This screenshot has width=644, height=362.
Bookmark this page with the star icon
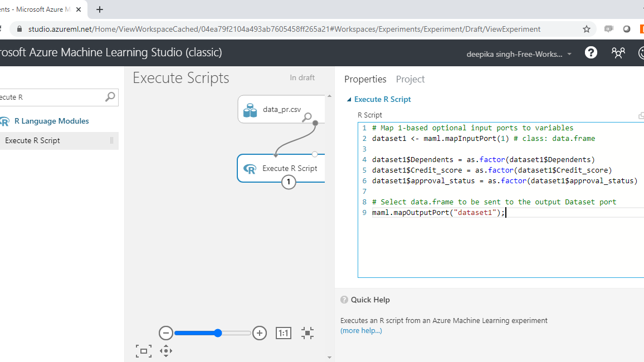click(x=587, y=29)
